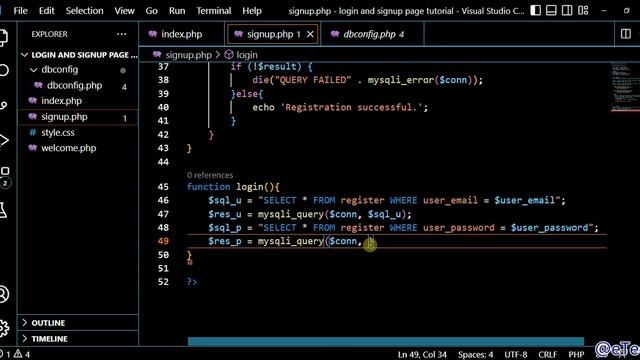Toggle the bottom panel layout icon
640x360 pixels.
tap(551, 11)
